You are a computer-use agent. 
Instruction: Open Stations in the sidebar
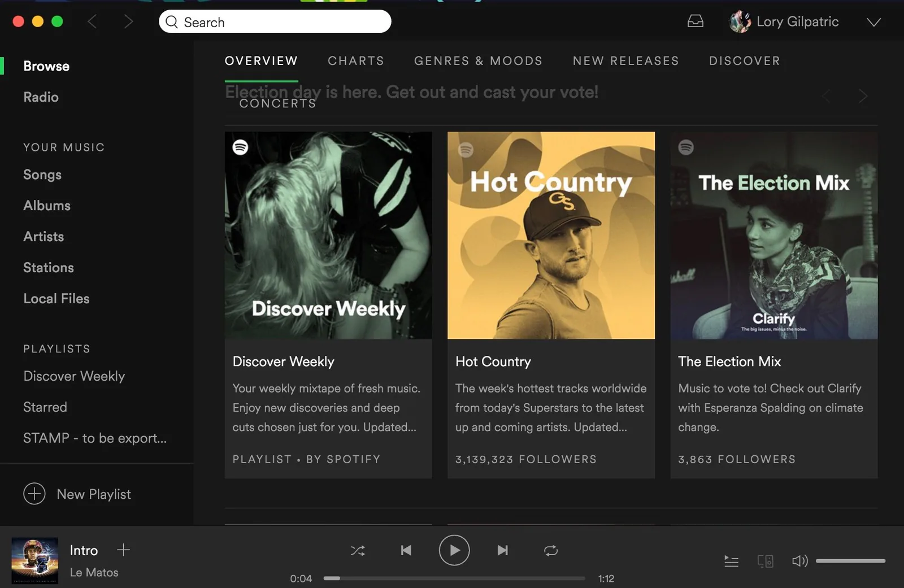coord(49,268)
